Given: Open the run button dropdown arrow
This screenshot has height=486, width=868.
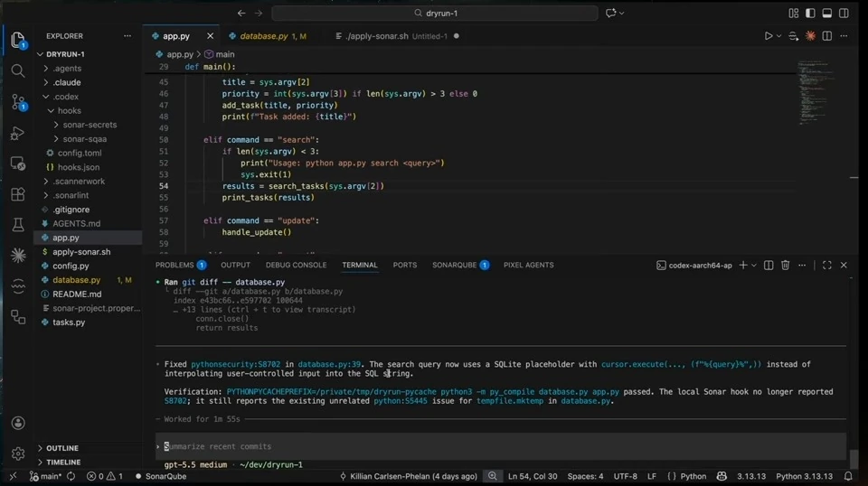Looking at the screenshot, I should 778,36.
